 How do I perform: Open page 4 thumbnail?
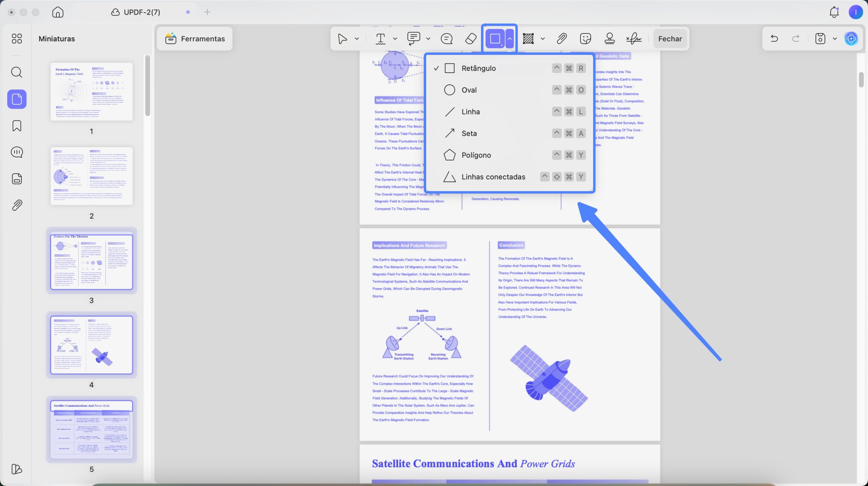(x=92, y=345)
